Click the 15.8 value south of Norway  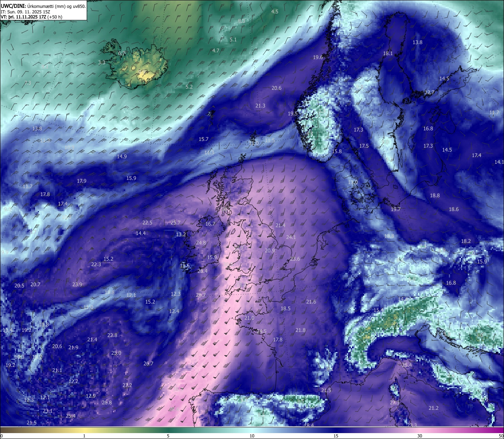coord(337,152)
